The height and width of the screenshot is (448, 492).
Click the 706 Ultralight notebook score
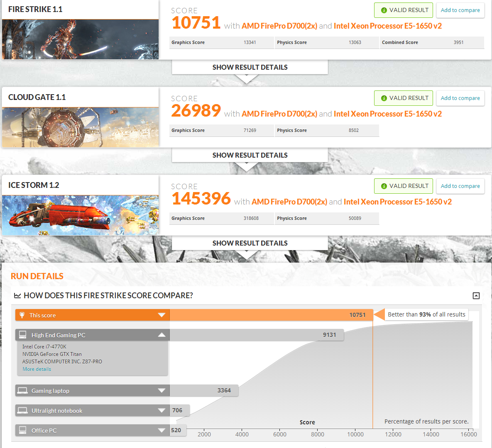pos(177,410)
